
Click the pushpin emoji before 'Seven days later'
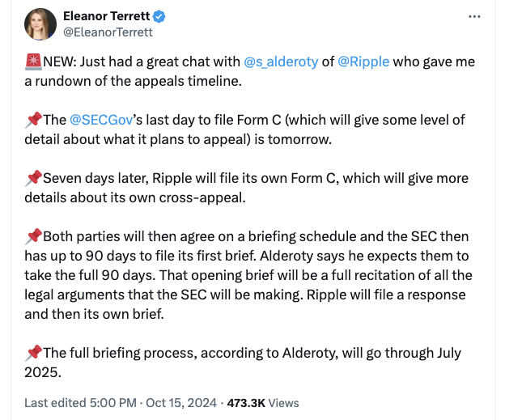[33, 178]
